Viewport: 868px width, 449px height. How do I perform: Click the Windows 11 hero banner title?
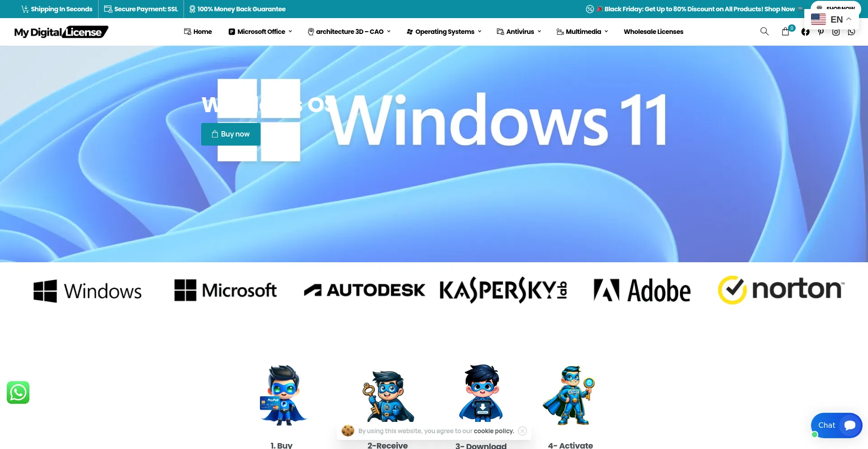coord(497,120)
